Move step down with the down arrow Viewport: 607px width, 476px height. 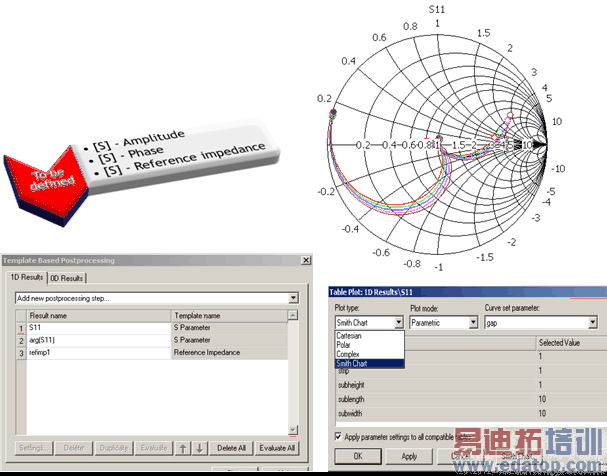click(200, 448)
